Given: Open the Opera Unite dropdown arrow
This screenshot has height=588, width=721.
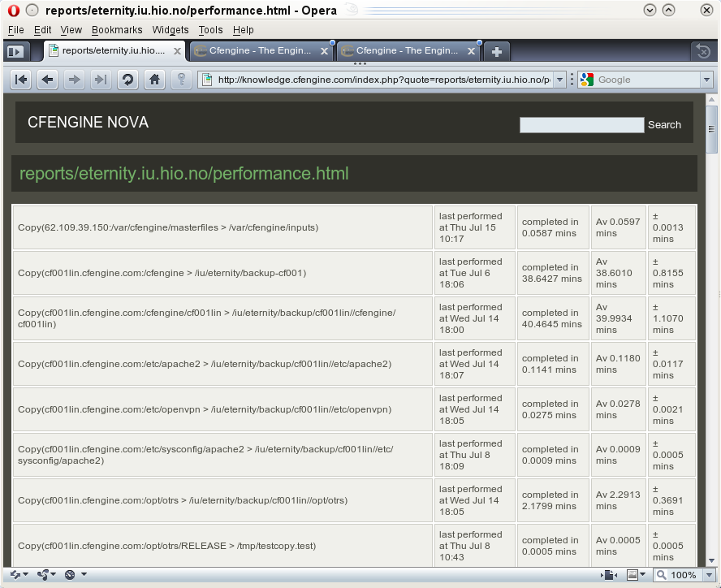Looking at the screenshot, I should [54, 574].
